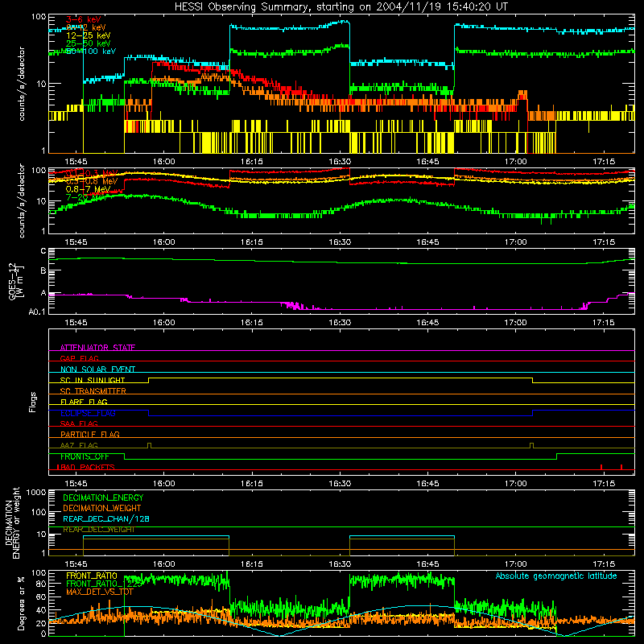Click the 60 tick on bottom panel axis
Screen dimensions: 644x644
(x=41, y=597)
